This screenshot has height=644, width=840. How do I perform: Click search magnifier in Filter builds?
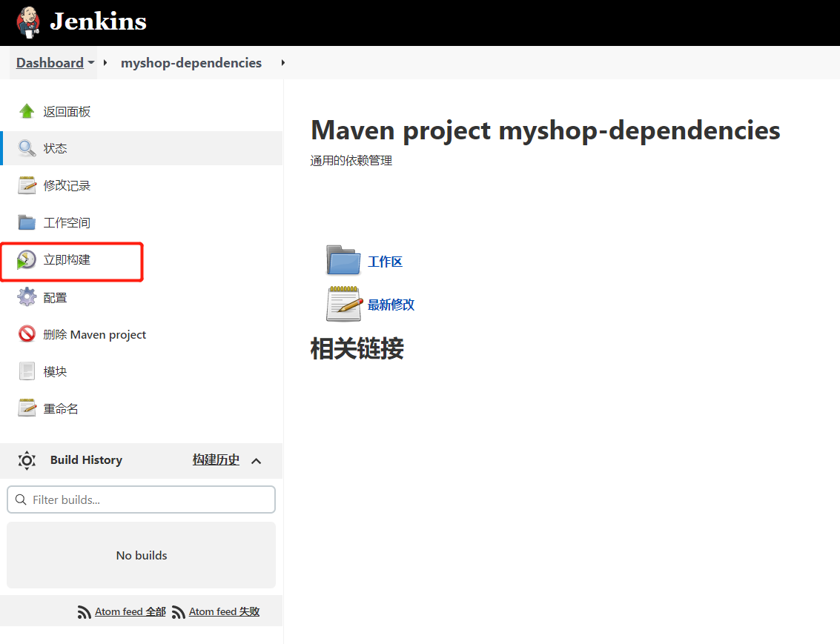[x=21, y=499]
